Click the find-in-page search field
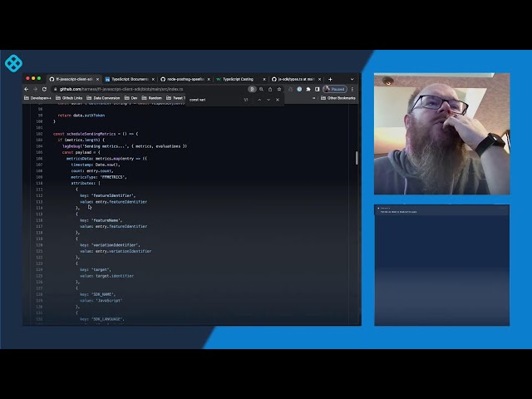Screen dimensions: 532x399 point(214,100)
